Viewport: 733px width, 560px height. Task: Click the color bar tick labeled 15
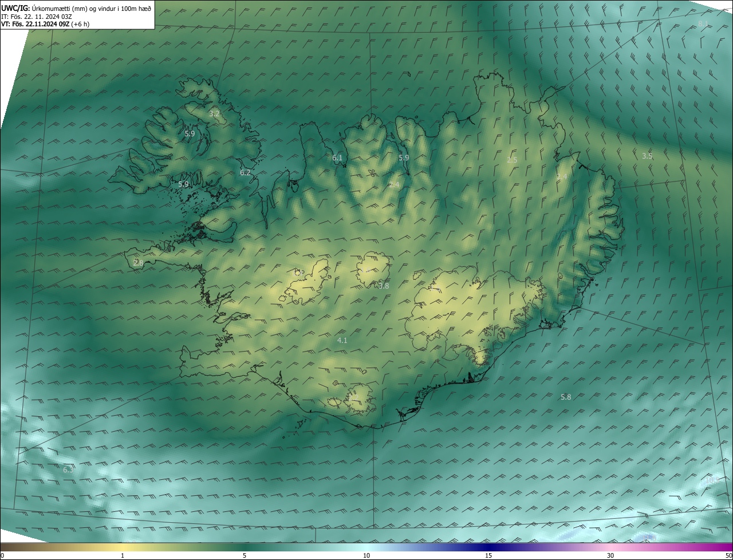(488, 555)
